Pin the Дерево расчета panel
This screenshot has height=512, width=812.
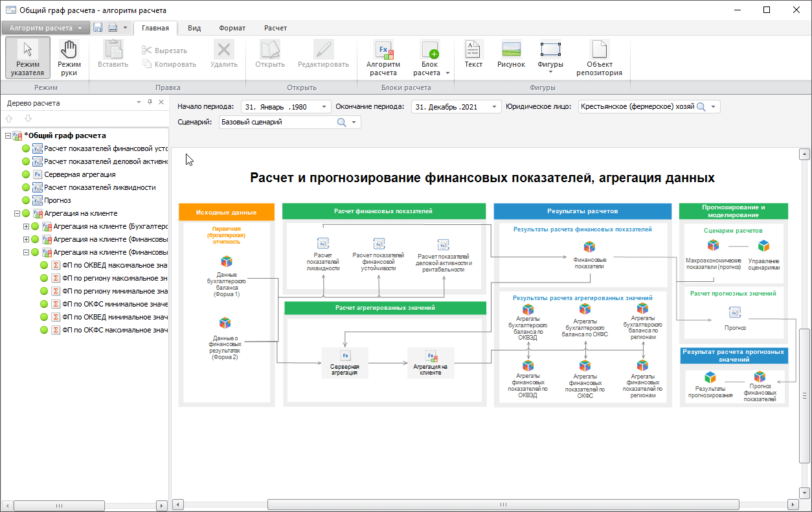(x=150, y=102)
